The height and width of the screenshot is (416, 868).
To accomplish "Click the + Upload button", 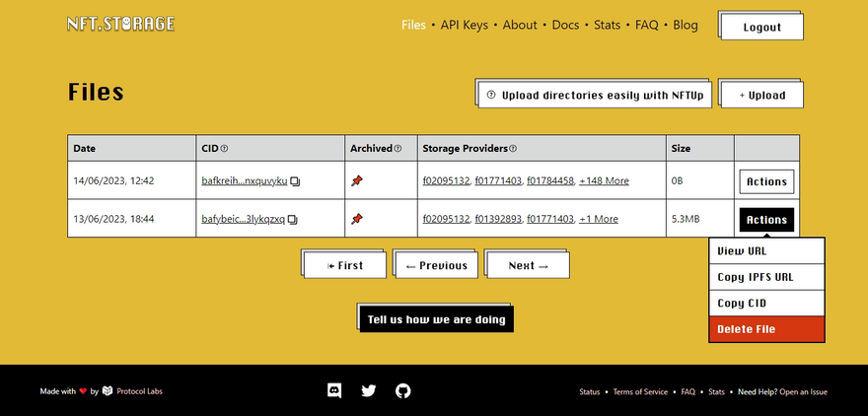I will (760, 95).
